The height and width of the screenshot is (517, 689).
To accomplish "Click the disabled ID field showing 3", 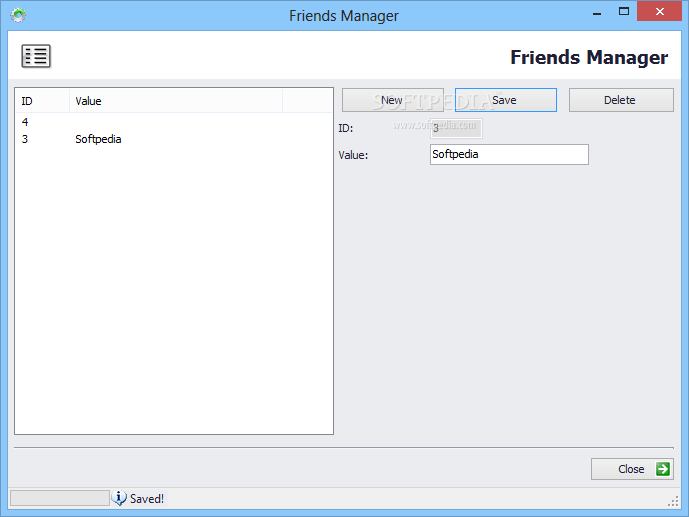I will coord(456,128).
